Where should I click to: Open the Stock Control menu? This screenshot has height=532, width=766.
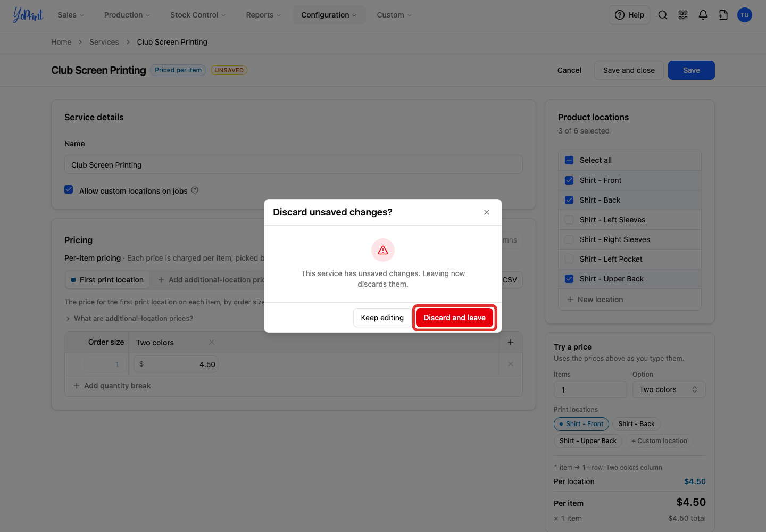click(x=198, y=15)
